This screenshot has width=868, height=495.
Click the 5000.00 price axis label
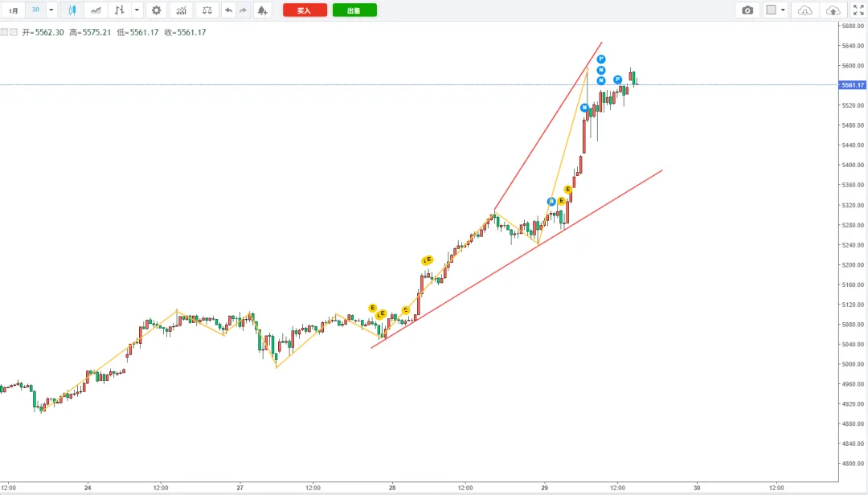tap(853, 364)
